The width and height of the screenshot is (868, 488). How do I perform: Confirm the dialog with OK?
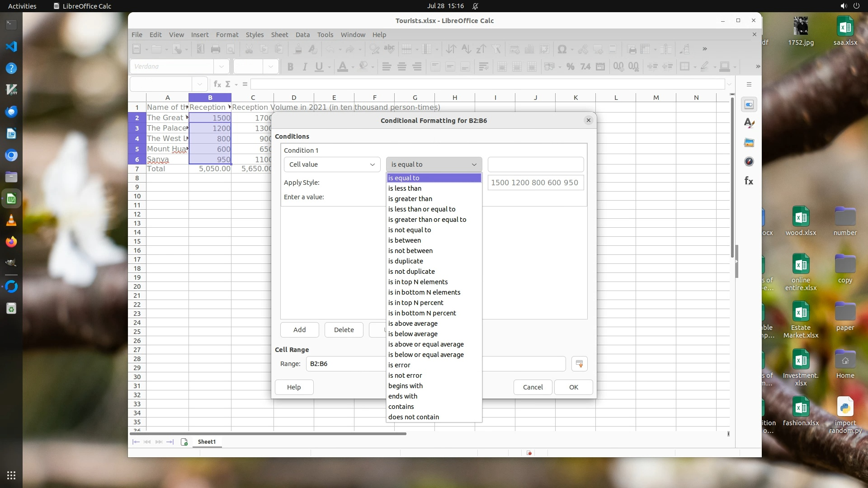(x=573, y=387)
